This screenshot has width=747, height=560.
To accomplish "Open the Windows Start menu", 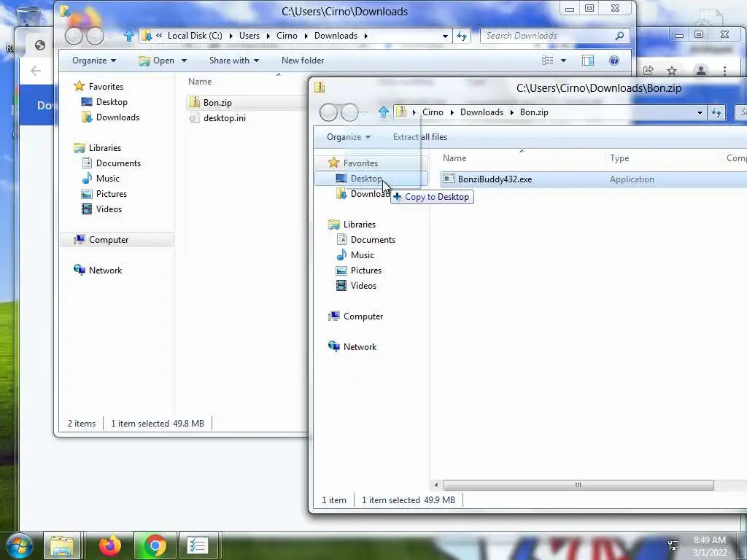I will click(19, 546).
